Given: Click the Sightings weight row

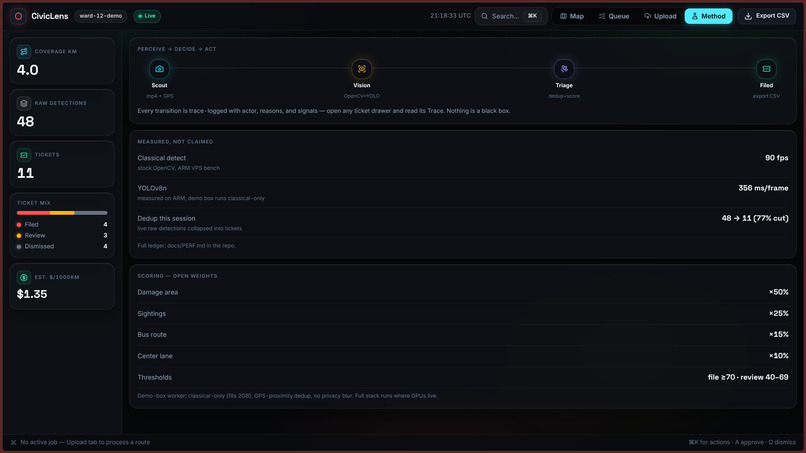Looking at the screenshot, I should tap(463, 314).
